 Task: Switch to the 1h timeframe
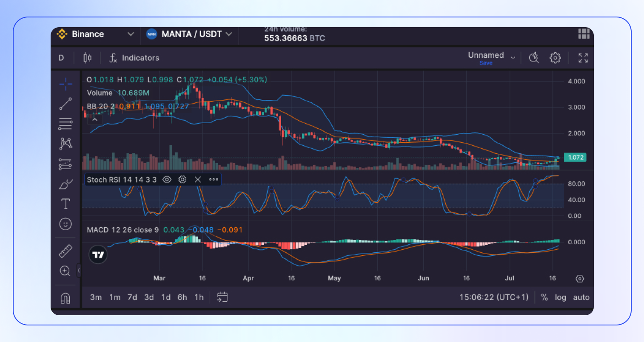coord(199,297)
